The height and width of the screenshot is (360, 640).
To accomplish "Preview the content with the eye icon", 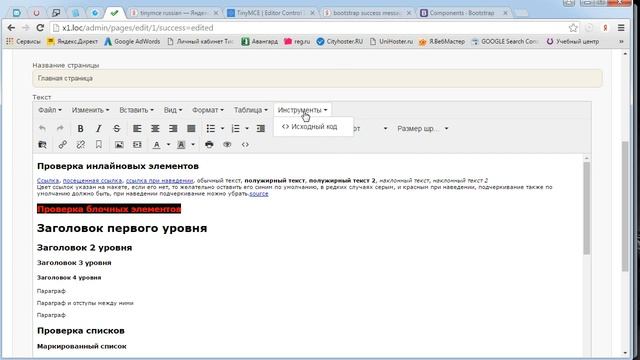I will 227,144.
